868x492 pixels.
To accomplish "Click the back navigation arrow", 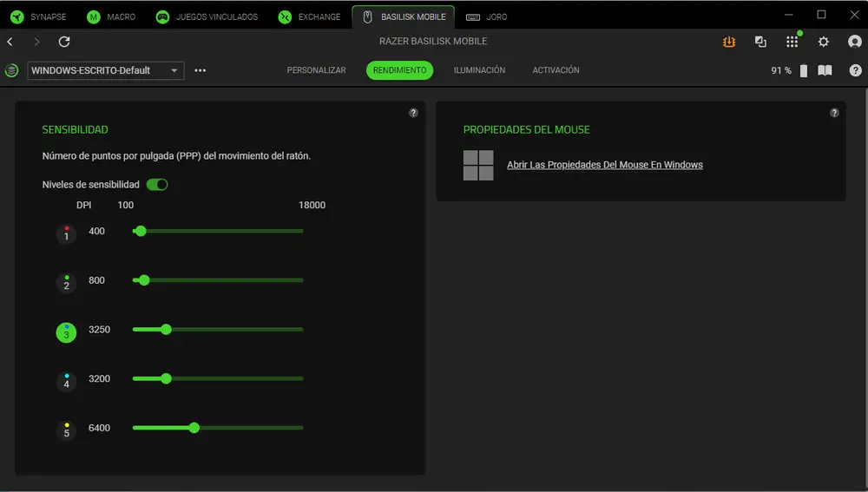I will (10, 42).
